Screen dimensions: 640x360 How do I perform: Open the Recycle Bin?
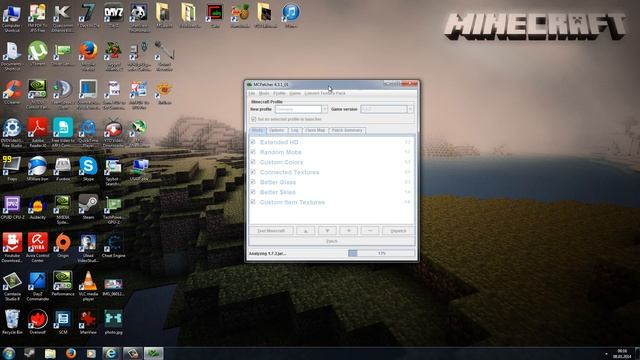pos(12,322)
